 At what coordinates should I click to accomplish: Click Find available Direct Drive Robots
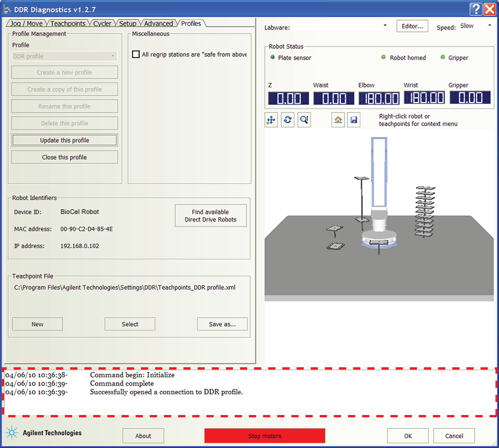click(211, 216)
